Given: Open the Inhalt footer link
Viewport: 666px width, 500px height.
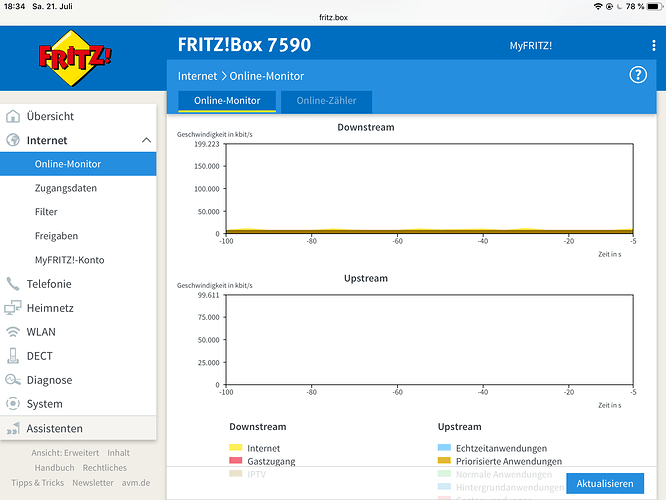Looking at the screenshot, I should 119,453.
